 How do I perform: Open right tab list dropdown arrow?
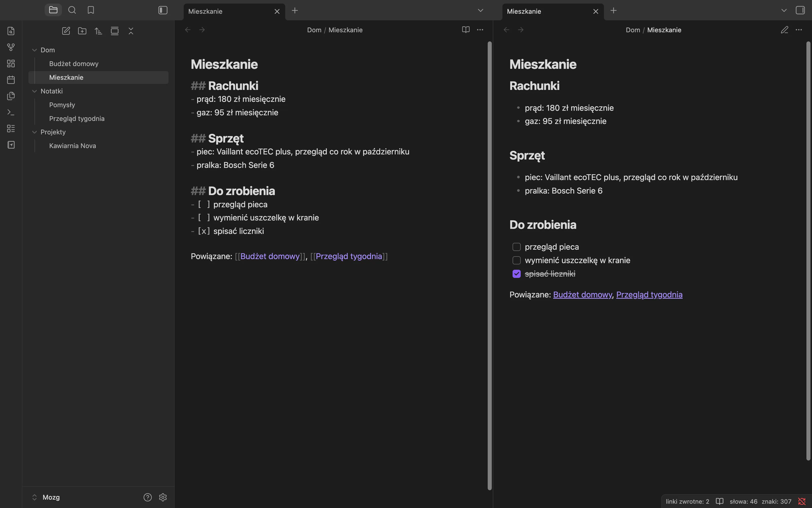(784, 10)
